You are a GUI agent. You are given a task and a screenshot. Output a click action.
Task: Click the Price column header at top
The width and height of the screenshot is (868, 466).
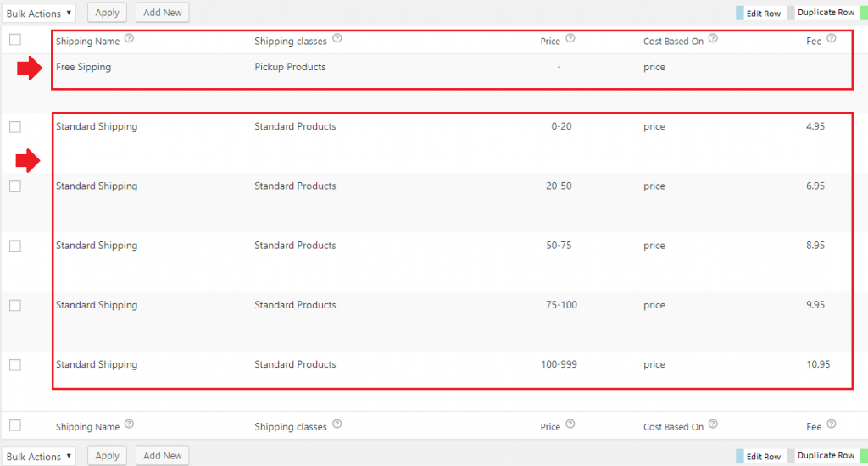[x=550, y=41]
